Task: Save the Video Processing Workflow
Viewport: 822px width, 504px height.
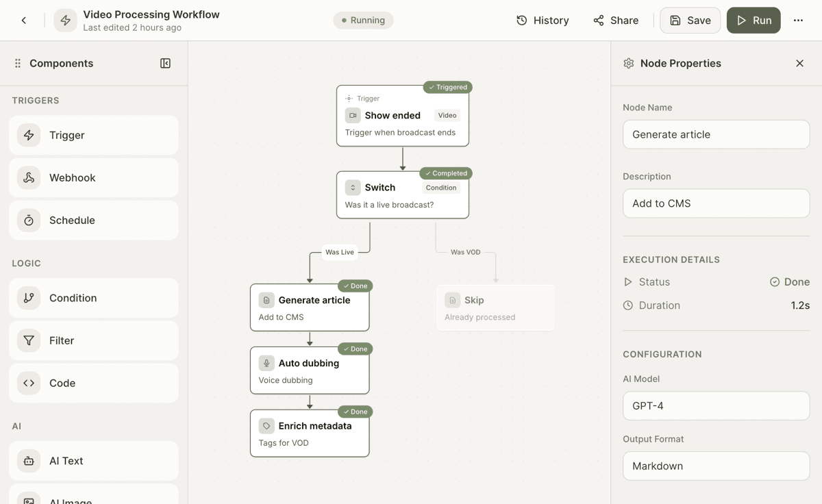Action: tap(690, 20)
